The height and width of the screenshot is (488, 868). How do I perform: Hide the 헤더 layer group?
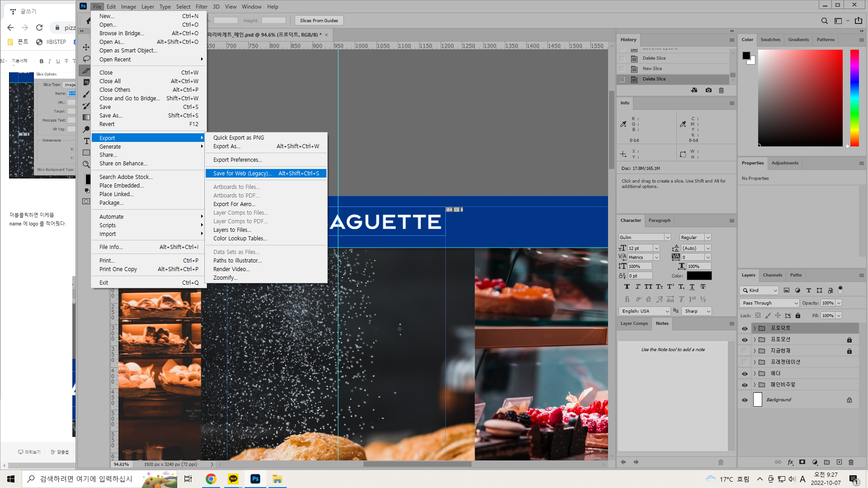pyautogui.click(x=745, y=373)
